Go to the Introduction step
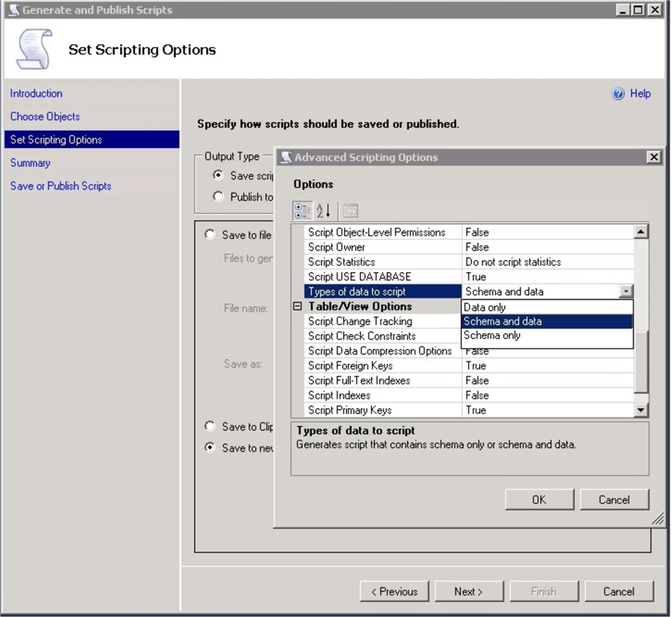The width and height of the screenshot is (672, 617). [x=37, y=93]
